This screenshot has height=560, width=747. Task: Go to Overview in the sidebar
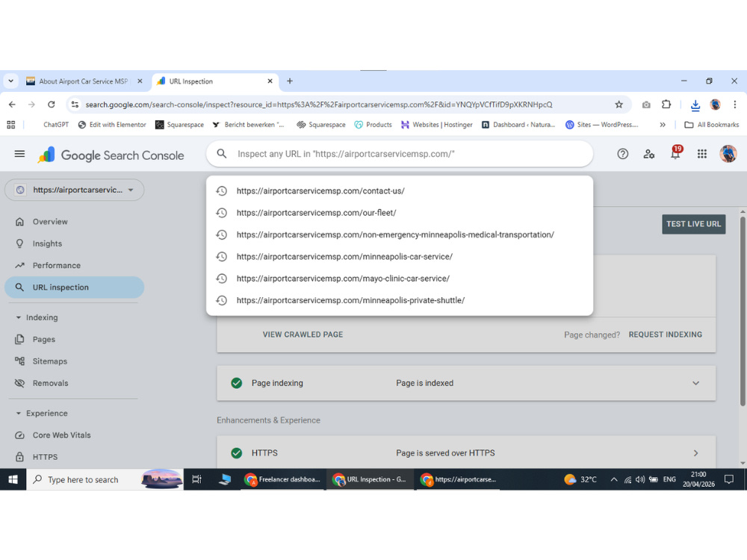click(x=74, y=222)
